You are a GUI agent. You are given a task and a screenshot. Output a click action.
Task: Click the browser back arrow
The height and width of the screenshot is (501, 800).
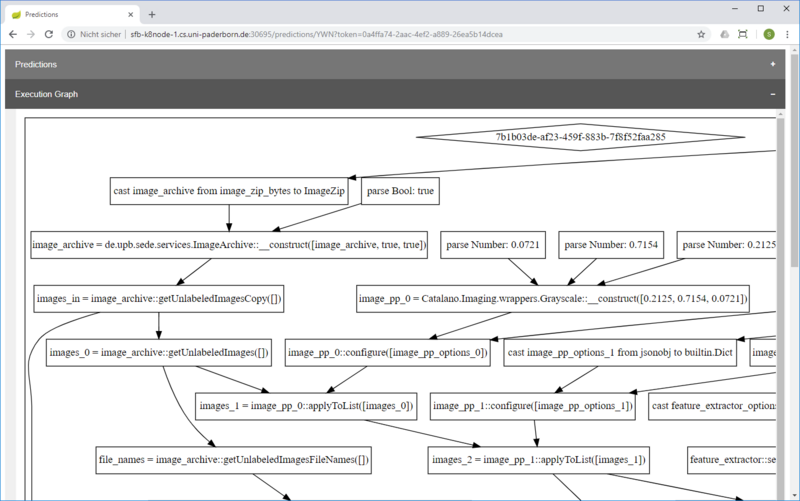point(13,34)
